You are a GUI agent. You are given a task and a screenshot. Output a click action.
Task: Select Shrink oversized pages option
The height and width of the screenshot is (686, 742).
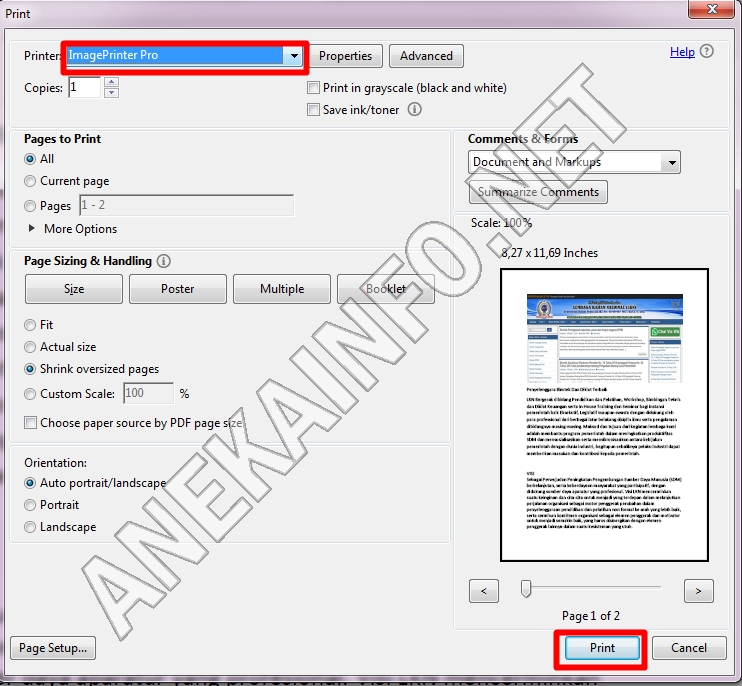click(x=30, y=369)
